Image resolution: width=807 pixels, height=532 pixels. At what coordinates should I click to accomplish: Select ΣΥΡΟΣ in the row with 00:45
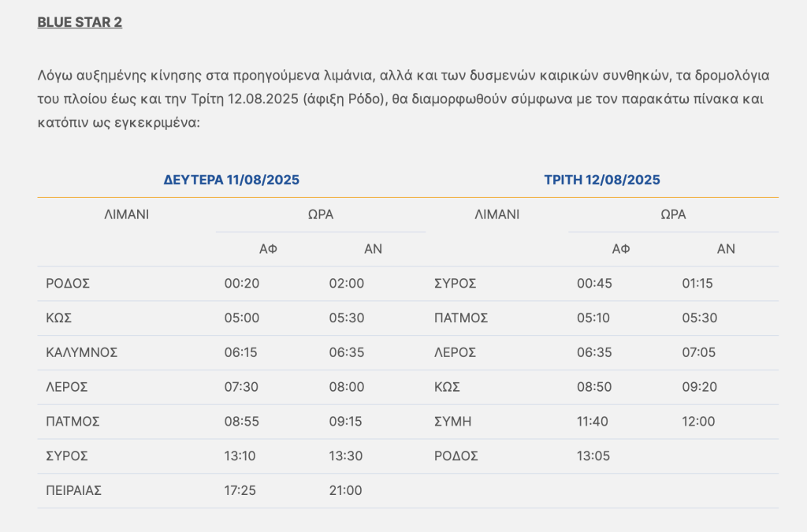pos(456,284)
